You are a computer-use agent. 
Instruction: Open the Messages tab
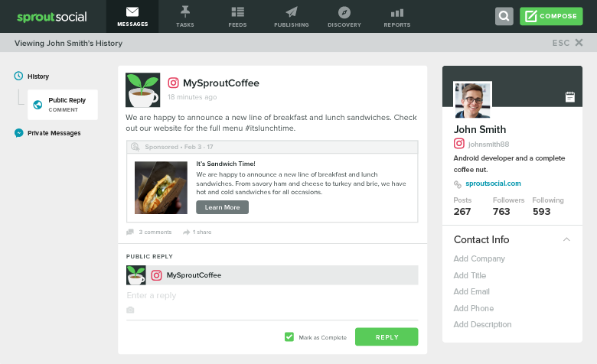pyautogui.click(x=132, y=16)
